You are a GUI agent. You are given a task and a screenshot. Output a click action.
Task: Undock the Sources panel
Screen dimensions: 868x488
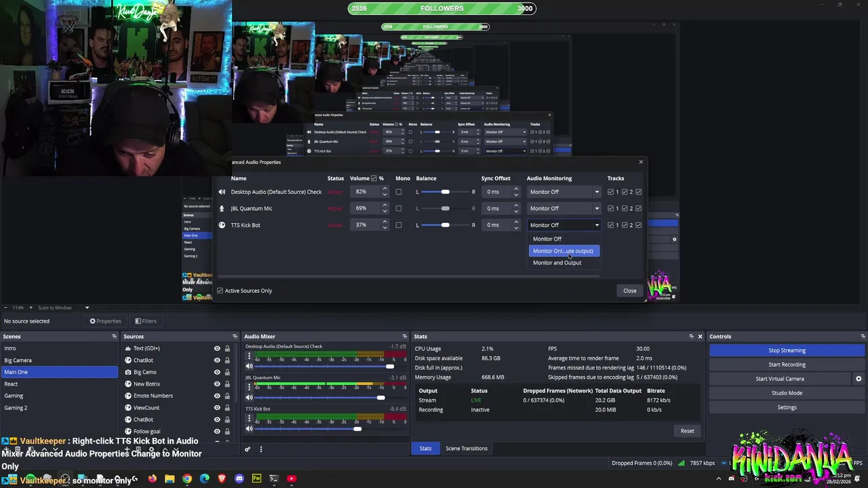click(235, 336)
